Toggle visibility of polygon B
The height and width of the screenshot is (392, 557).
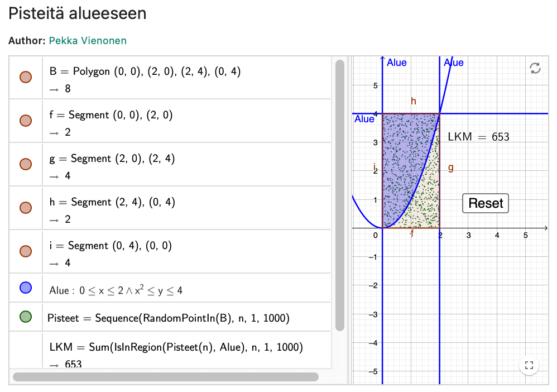26,77
